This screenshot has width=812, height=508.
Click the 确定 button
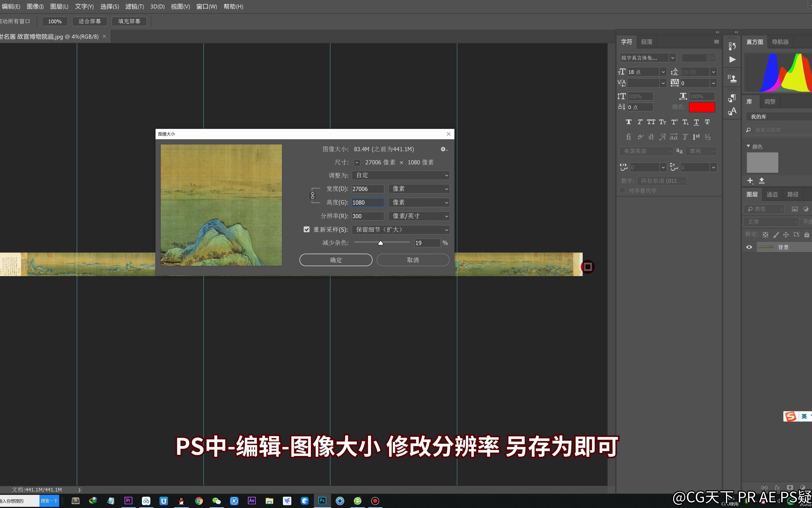[x=336, y=260]
